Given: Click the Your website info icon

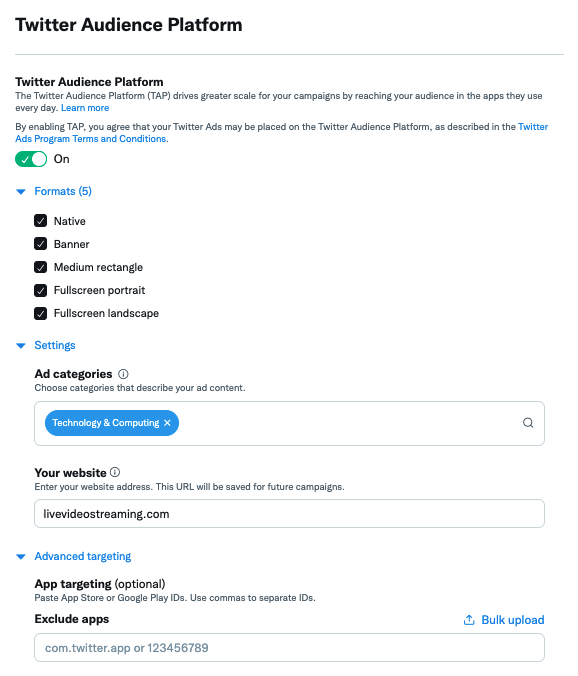Looking at the screenshot, I should pos(115,472).
